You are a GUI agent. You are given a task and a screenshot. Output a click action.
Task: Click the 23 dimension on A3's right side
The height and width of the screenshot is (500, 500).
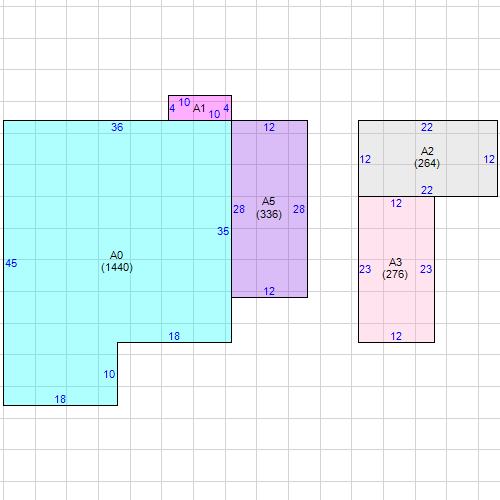[426, 269]
